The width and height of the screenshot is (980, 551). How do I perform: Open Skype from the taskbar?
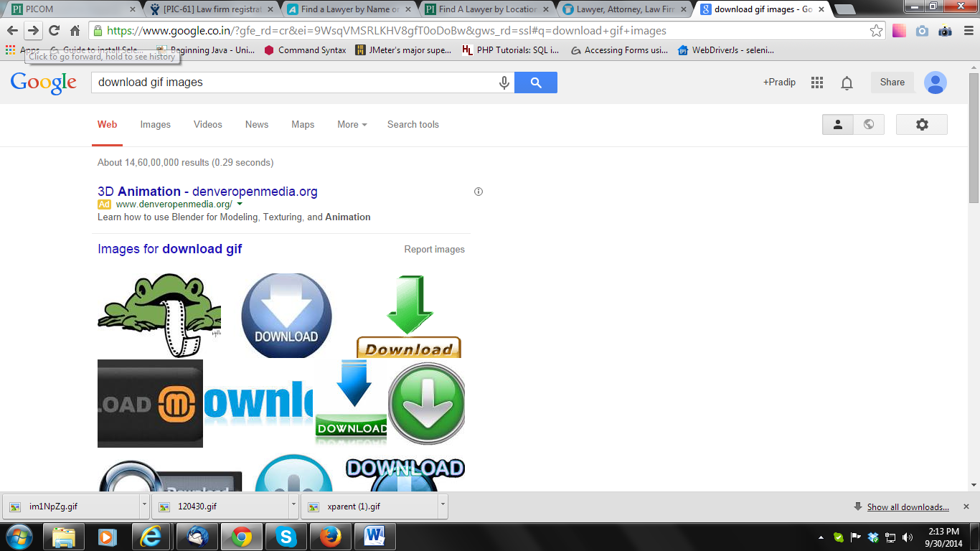[286, 537]
